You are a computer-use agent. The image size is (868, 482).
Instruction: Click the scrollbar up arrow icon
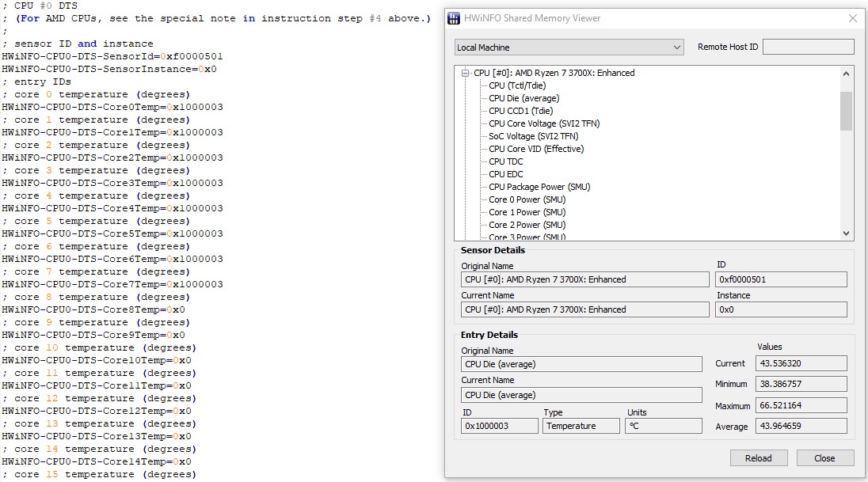pos(846,73)
